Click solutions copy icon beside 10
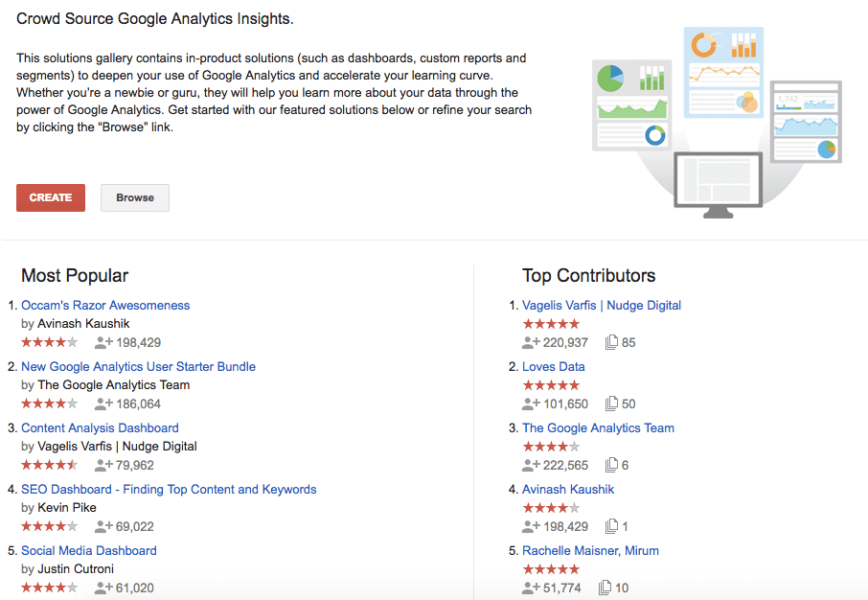This screenshot has height=600, width=868. pyautogui.click(x=605, y=588)
